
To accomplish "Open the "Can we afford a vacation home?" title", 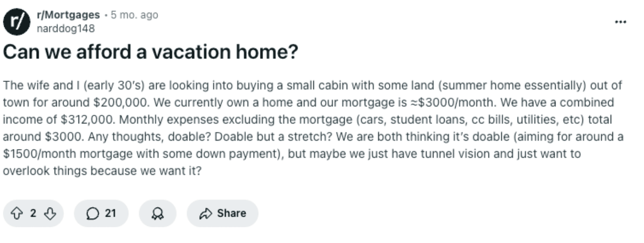I will (150, 52).
